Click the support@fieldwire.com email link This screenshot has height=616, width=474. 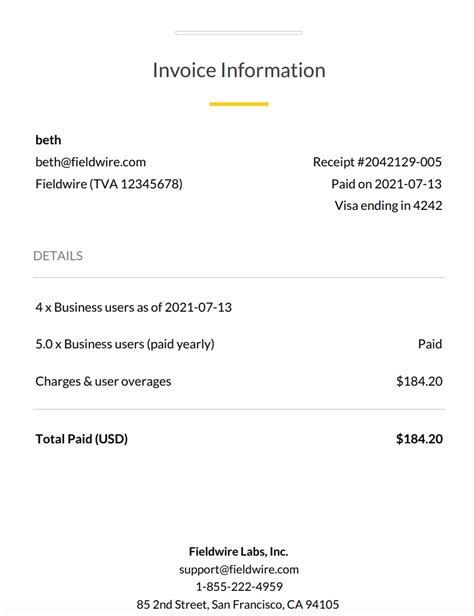click(x=239, y=569)
